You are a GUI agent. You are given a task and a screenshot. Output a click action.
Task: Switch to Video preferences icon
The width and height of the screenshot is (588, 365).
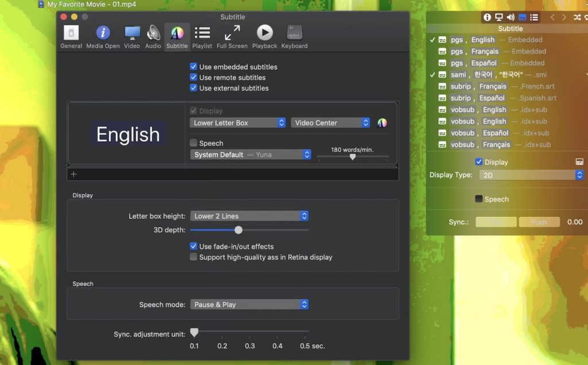click(x=132, y=36)
